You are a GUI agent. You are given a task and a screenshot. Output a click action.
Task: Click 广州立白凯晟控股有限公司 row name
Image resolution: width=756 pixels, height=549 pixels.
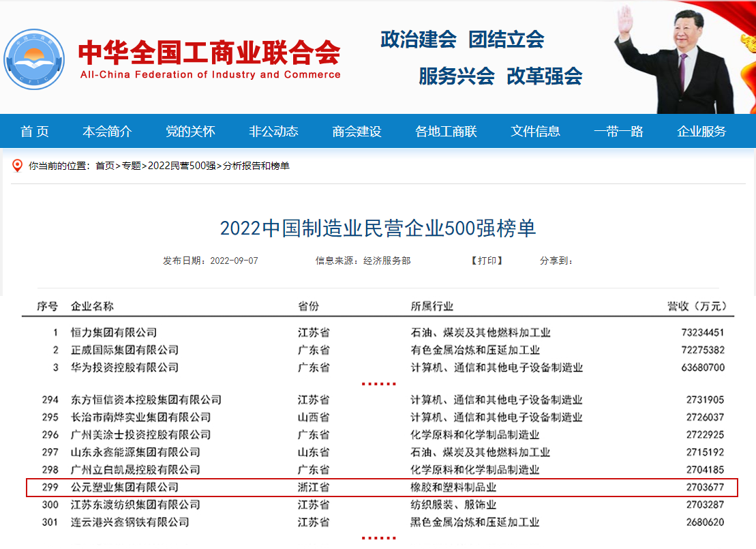click(x=136, y=469)
